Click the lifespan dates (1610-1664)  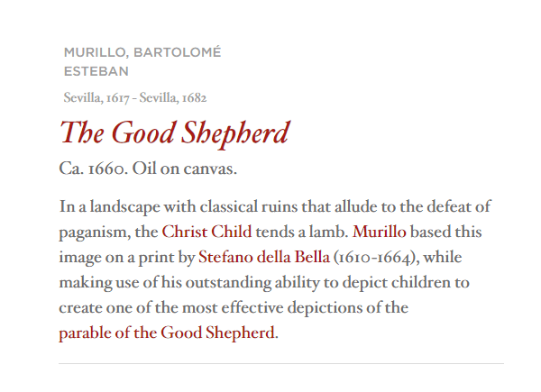pos(376,257)
